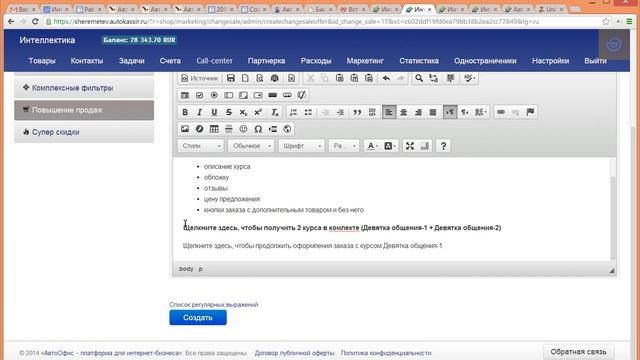Insert a form button icon
The width and height of the screenshot is (640, 360).
coord(273,95)
